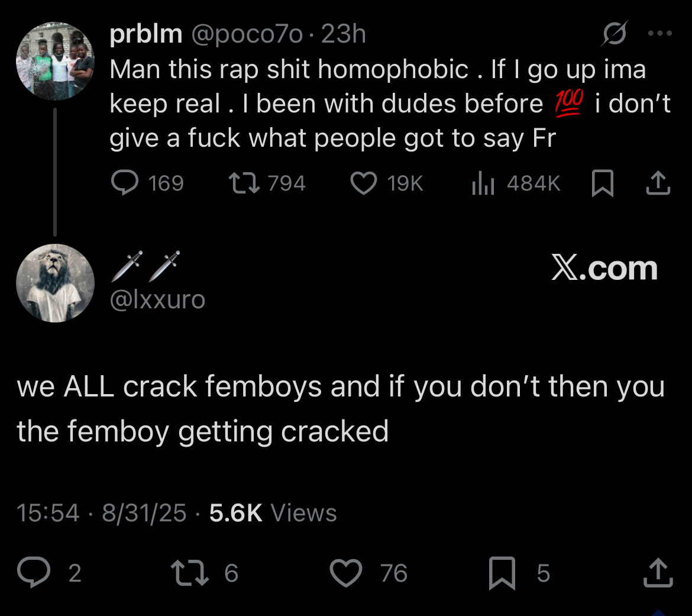Open the reply icon on prblm's tweet

point(125,183)
